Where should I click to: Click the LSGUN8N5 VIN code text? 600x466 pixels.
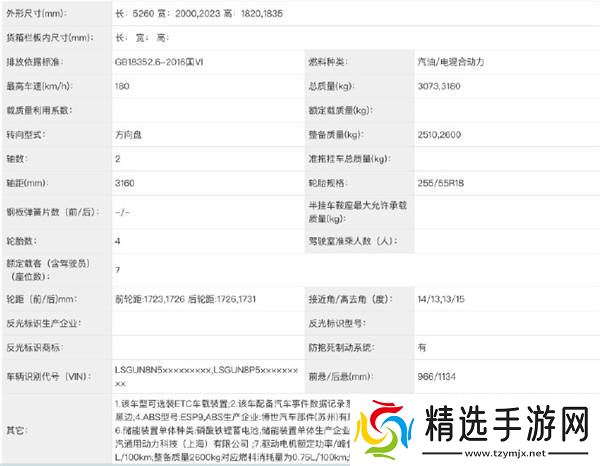163,370
